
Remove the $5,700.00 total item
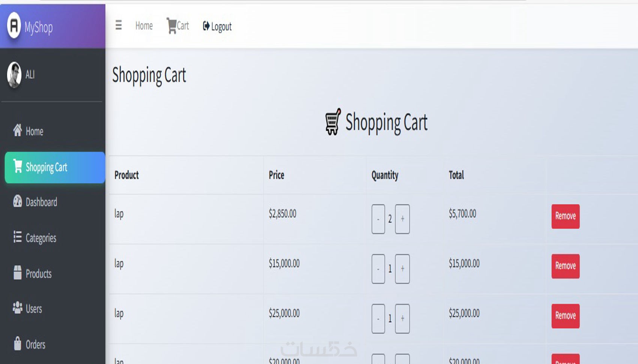(565, 216)
